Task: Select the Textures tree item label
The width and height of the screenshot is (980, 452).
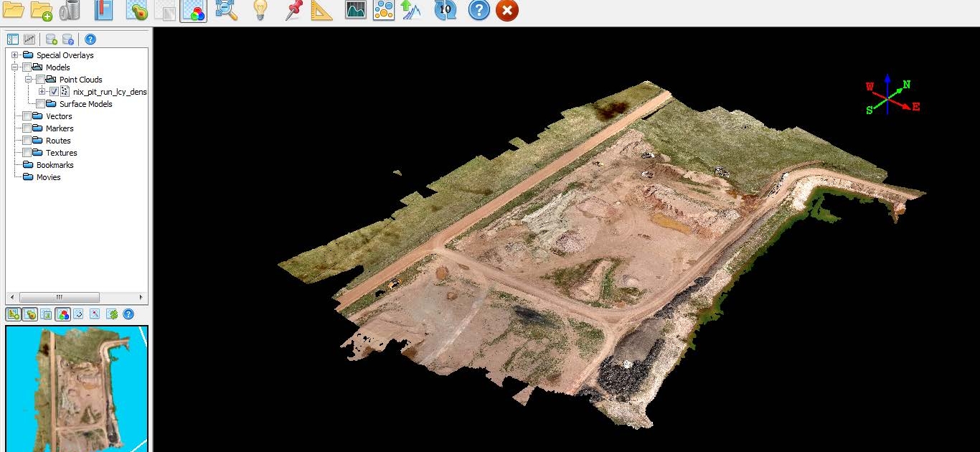Action: coord(62,153)
